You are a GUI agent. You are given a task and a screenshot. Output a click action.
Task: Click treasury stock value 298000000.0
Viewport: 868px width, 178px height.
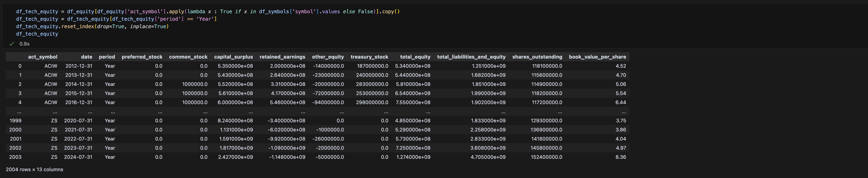click(x=372, y=102)
